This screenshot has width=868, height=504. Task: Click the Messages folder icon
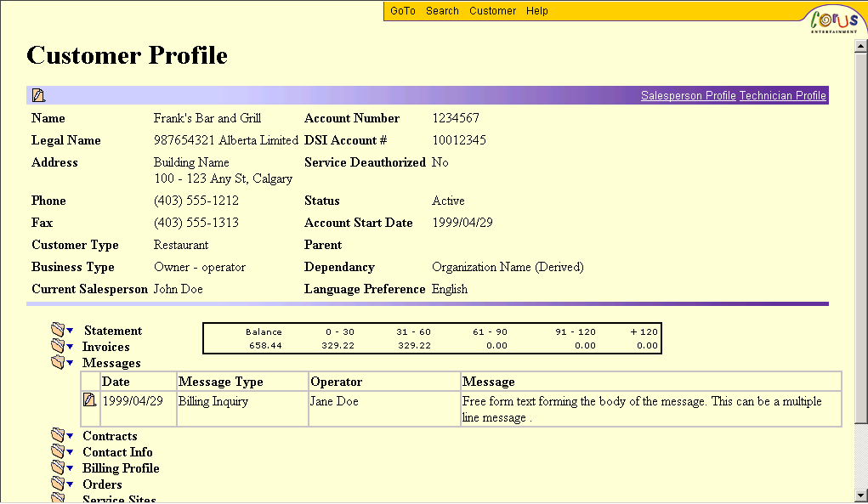(x=58, y=362)
